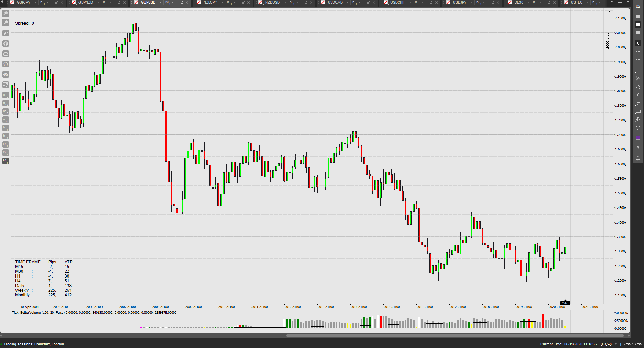Open the USDJPY chart tab
The width and height of the screenshot is (644, 348).
(460, 2)
